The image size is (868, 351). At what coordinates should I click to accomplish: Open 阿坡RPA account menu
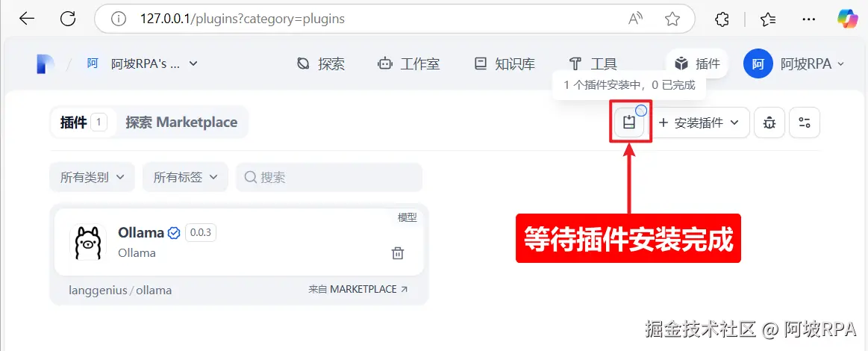click(x=795, y=63)
